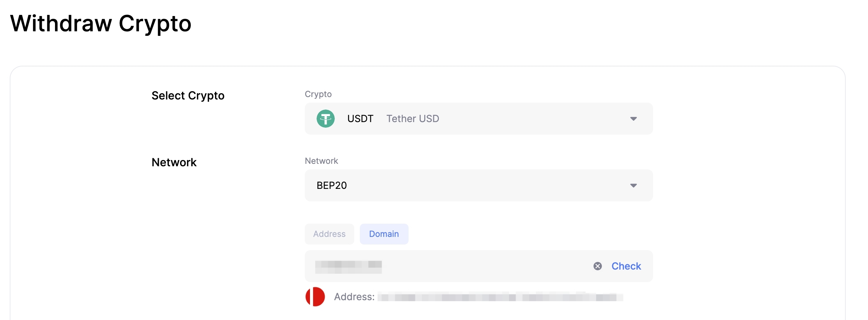Click the resolved wallet address text

tap(500, 297)
